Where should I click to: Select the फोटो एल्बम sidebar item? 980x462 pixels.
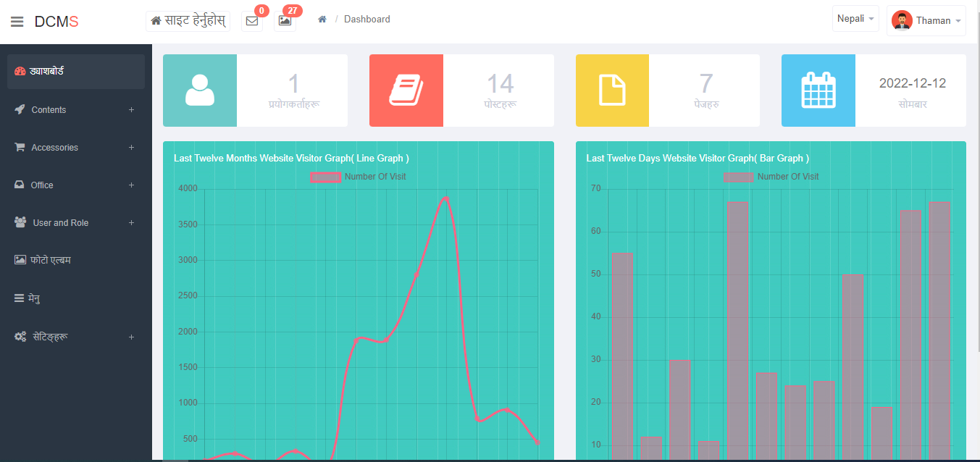point(51,260)
